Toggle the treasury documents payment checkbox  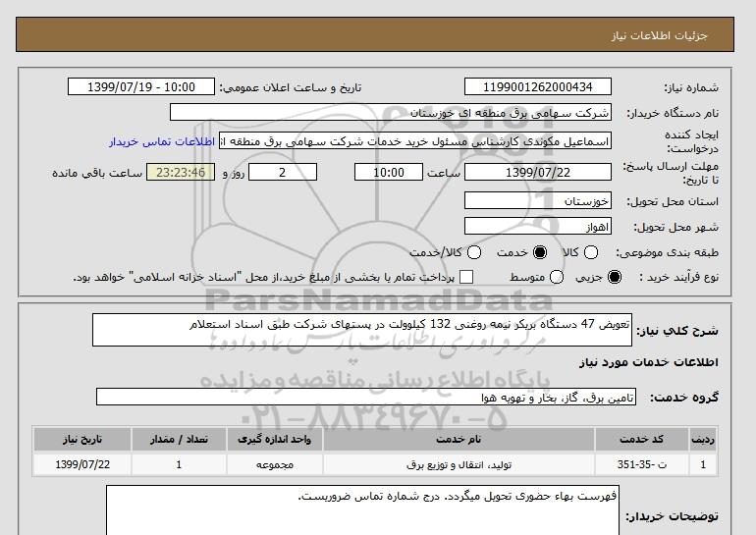point(466,277)
